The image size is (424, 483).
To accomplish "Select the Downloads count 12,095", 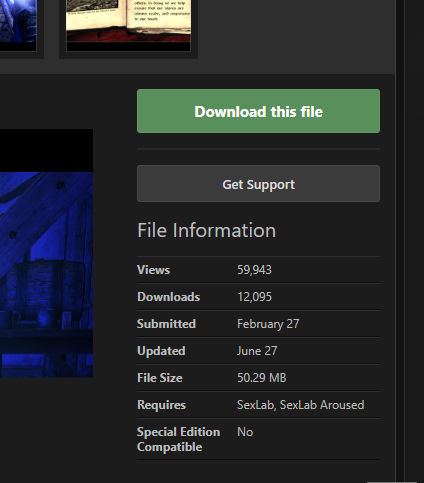I will [254, 297].
